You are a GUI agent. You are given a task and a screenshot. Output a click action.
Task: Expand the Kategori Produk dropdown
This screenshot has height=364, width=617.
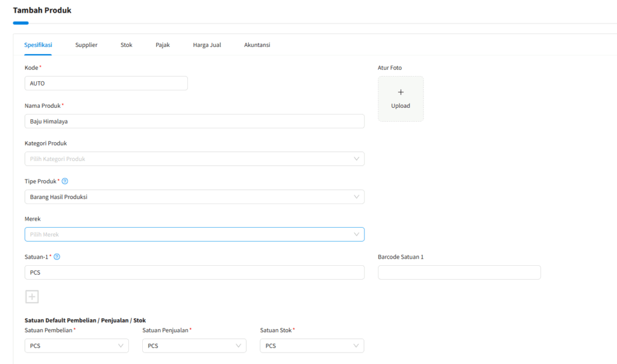pyautogui.click(x=194, y=159)
